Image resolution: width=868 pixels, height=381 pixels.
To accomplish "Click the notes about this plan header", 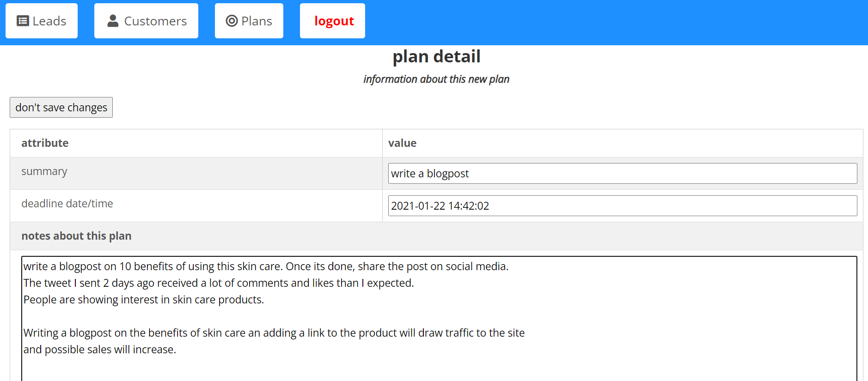I will [76, 236].
